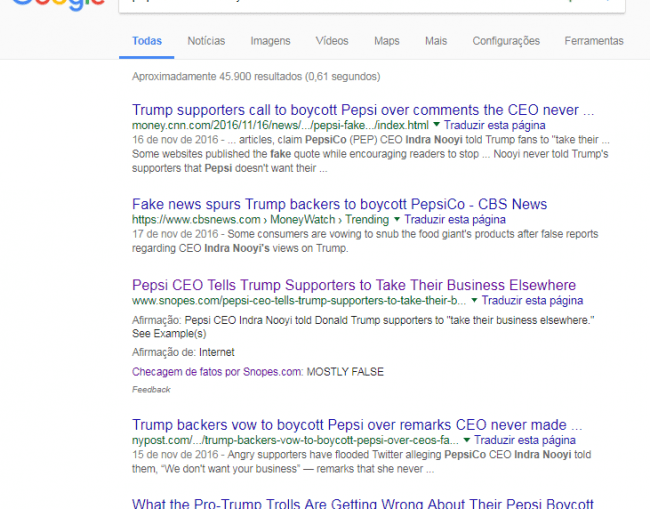Expand dropdown arrow beside nypost.com URL

467,439
